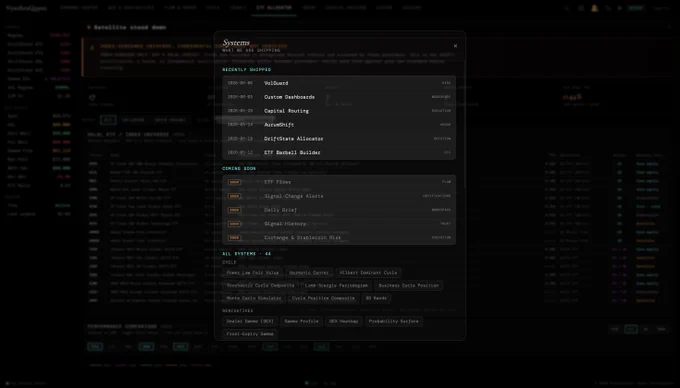Select Business Cycle Position chip
This screenshot has height=388, width=680.
coord(409,285)
